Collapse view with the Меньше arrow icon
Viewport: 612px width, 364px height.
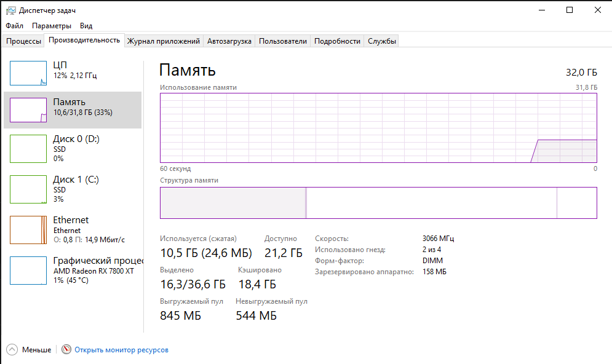pos(12,350)
